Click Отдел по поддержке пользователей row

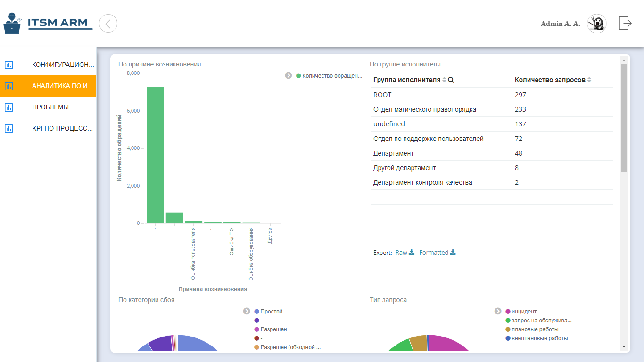(492, 139)
